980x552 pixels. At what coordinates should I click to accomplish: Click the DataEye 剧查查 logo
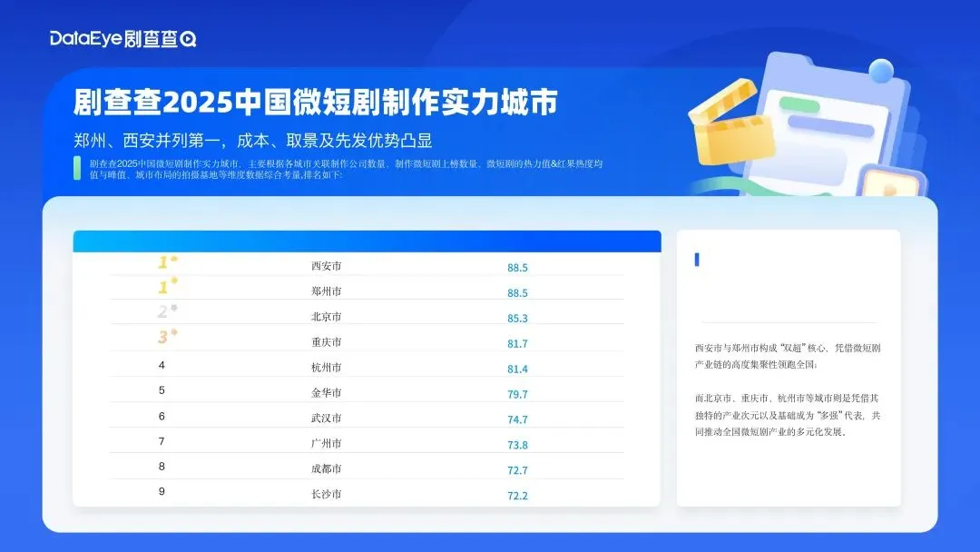pos(123,39)
